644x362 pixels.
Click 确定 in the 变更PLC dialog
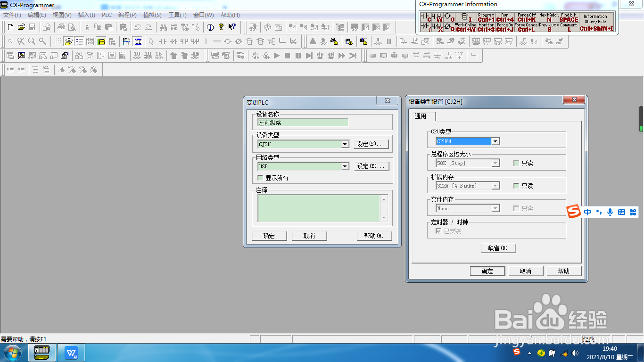pos(269,236)
